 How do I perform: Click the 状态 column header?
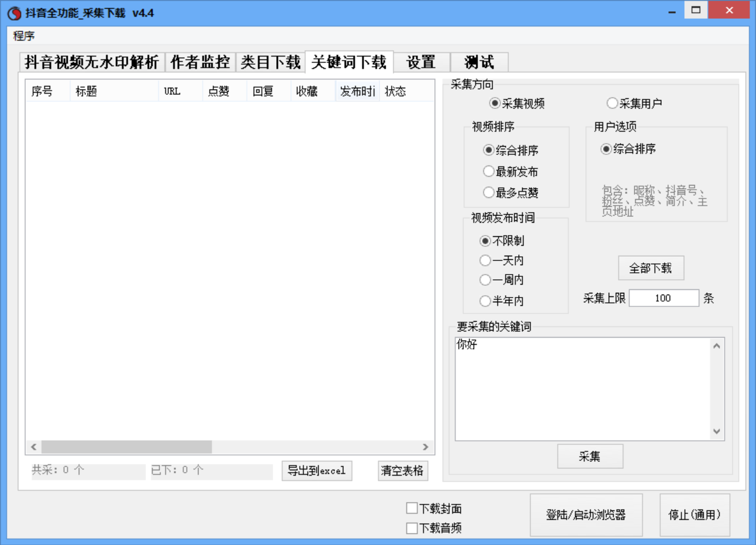click(406, 91)
